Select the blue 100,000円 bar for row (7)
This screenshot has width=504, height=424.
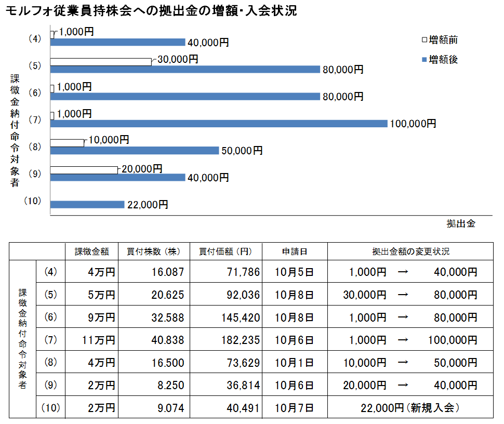coord(218,123)
